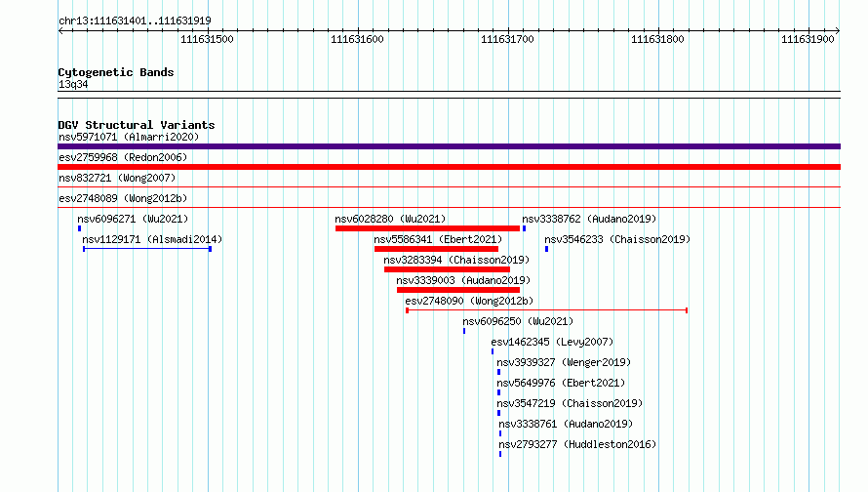This screenshot has height=492, width=868.
Task: Open nsv5649976 (Ebert2021) label
Action: (x=561, y=383)
